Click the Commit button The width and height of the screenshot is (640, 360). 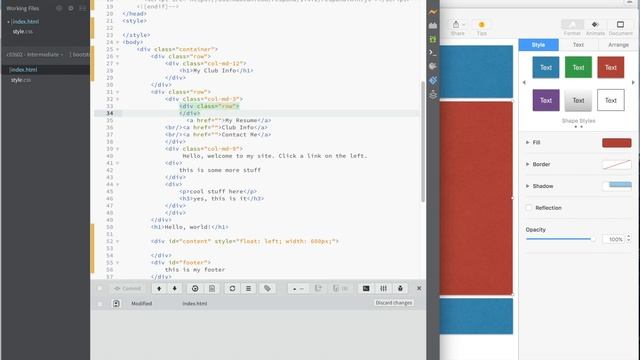point(127,289)
